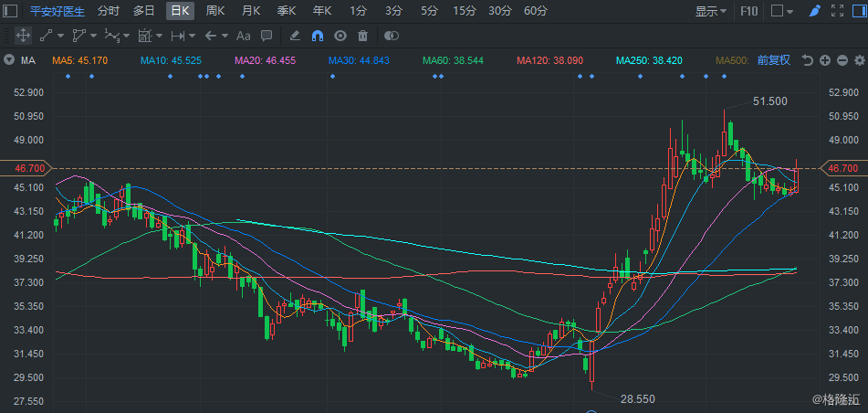This screenshot has width=868, height=413.
Task: Select the chart measurement analysis tool
Action: pyautogui.click(x=145, y=36)
